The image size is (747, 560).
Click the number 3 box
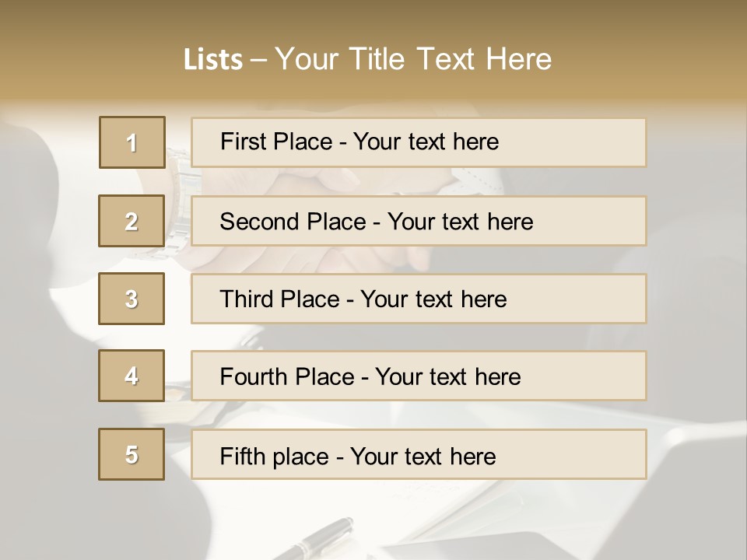[132, 299]
